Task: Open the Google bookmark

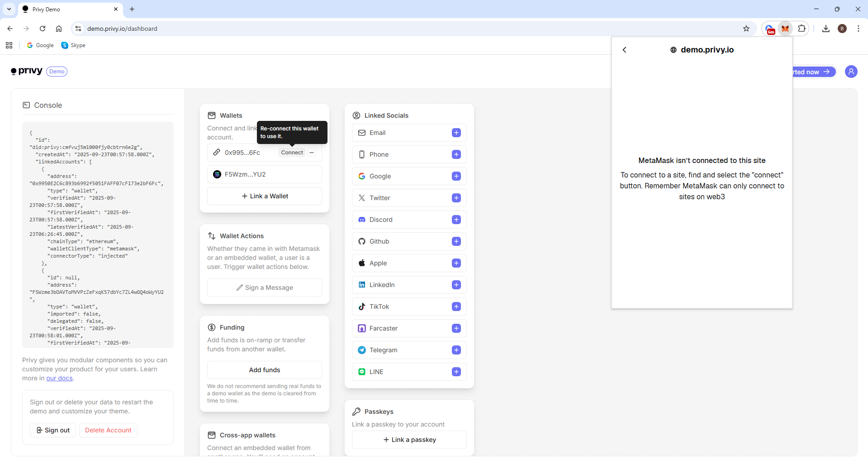Action: pyautogui.click(x=40, y=45)
